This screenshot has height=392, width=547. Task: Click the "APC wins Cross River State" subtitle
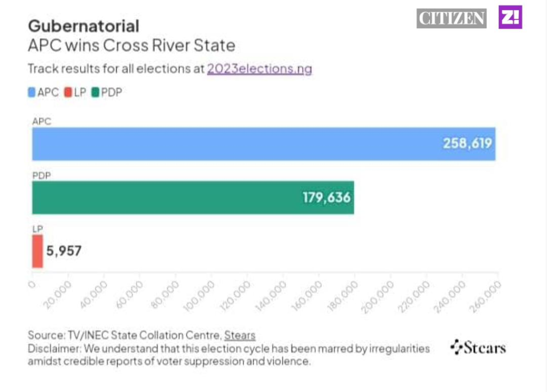pyautogui.click(x=131, y=45)
